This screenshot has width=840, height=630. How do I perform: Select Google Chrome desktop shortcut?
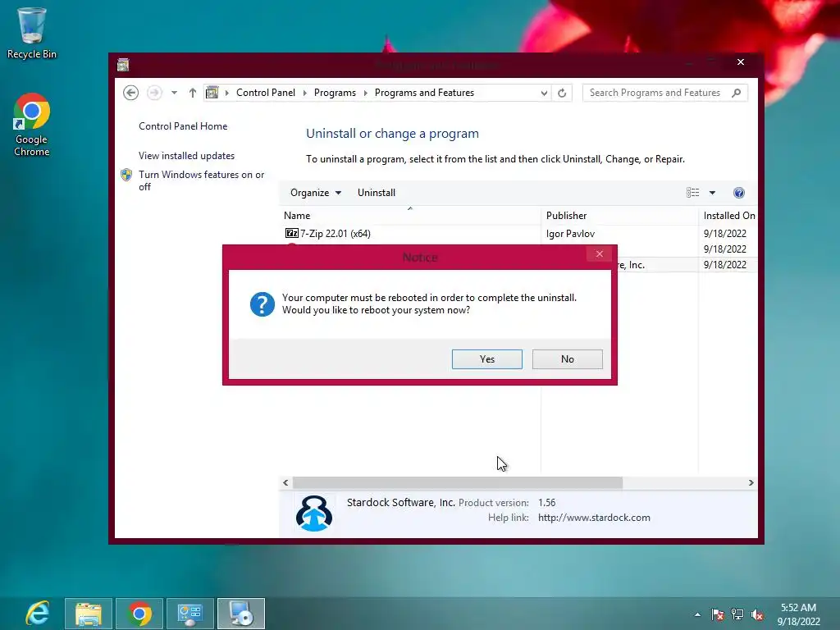pyautogui.click(x=32, y=125)
